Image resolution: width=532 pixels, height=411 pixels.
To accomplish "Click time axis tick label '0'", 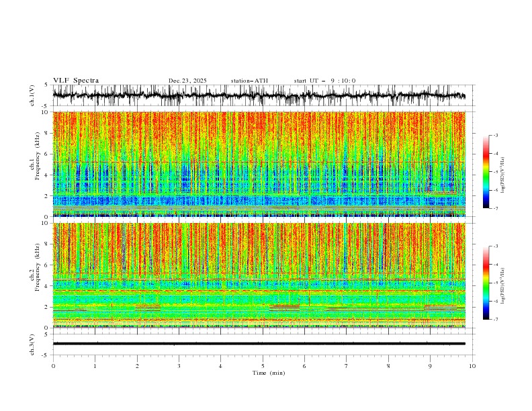I will (x=53, y=366).
